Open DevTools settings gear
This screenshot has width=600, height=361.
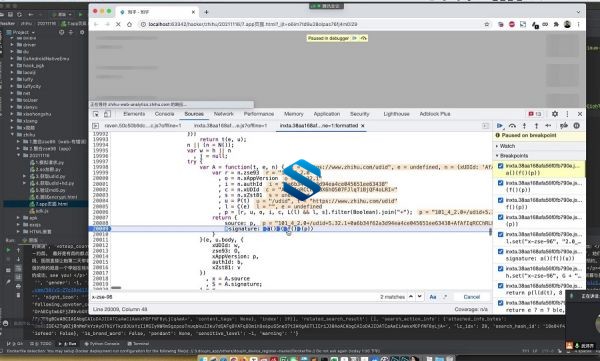pos(555,114)
